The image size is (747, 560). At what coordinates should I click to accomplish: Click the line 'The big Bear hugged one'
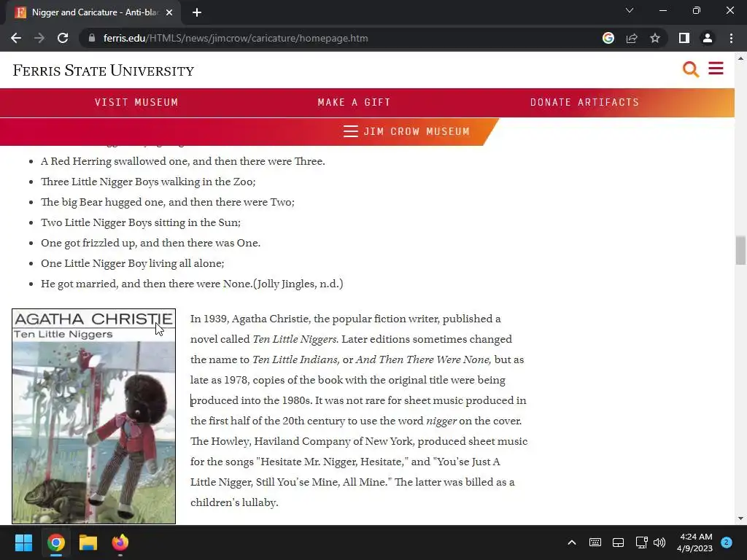coord(168,202)
